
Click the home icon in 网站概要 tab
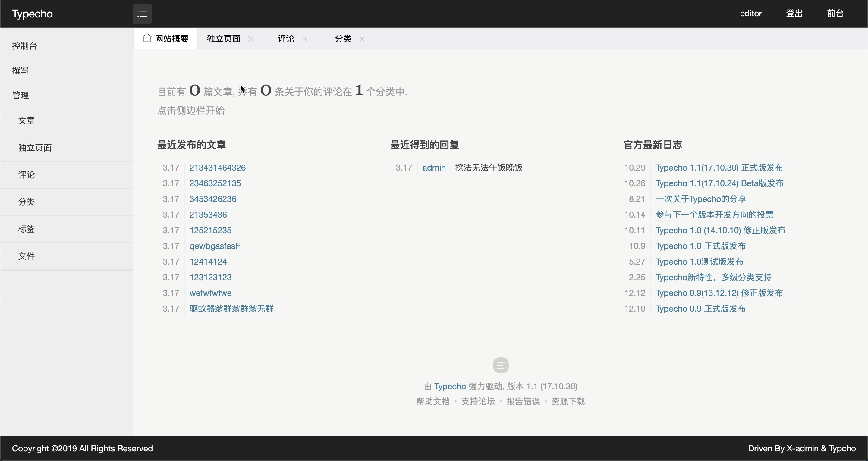[x=146, y=38]
